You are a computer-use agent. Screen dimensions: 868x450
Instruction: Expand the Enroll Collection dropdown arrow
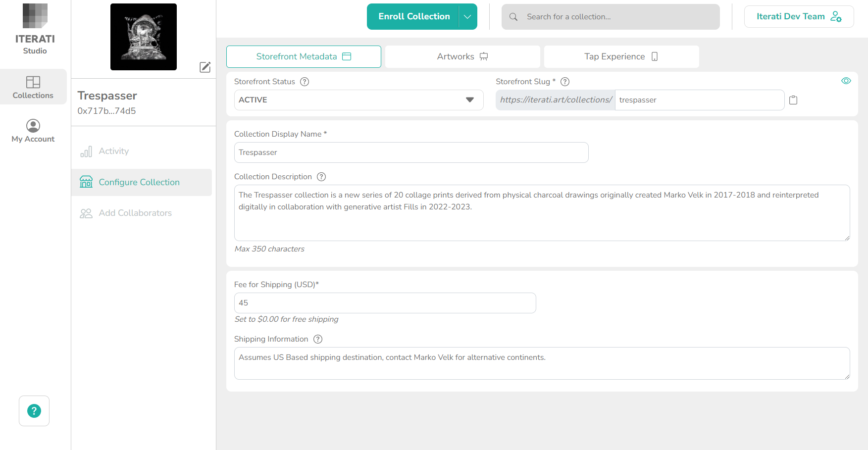tap(467, 17)
